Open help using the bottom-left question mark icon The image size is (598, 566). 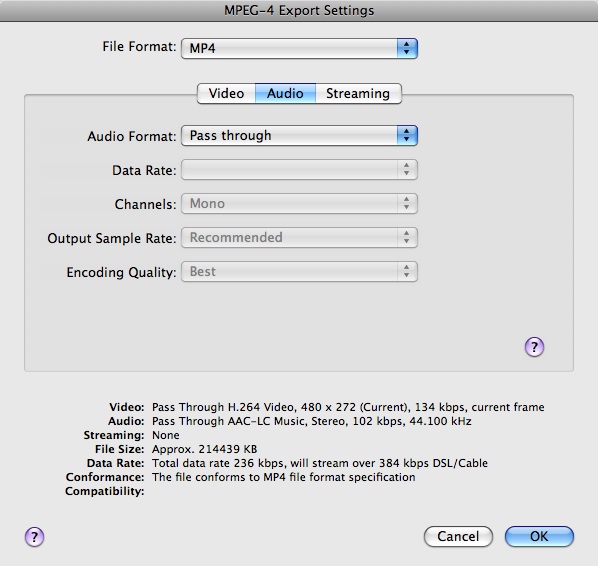tap(34, 537)
